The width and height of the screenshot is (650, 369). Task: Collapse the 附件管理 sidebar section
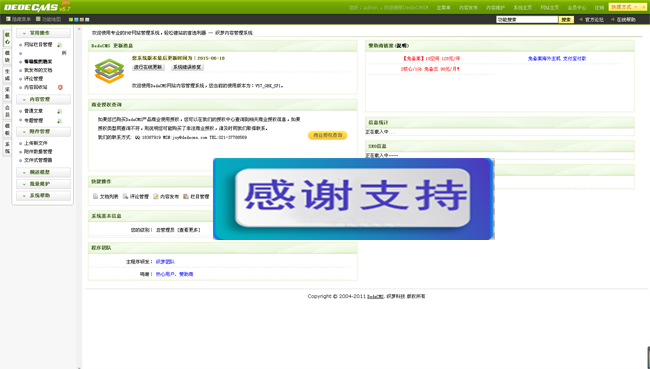[x=43, y=131]
